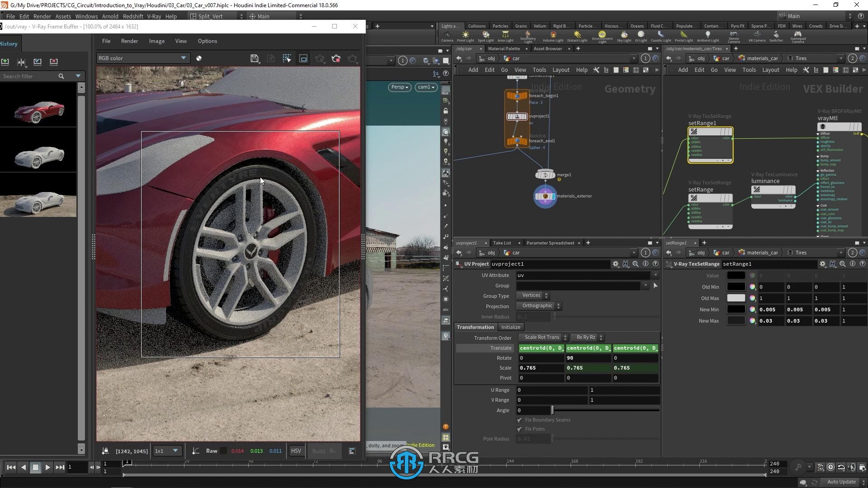
Task: Open gear menu for uvproject1 parameters
Action: pos(615,264)
